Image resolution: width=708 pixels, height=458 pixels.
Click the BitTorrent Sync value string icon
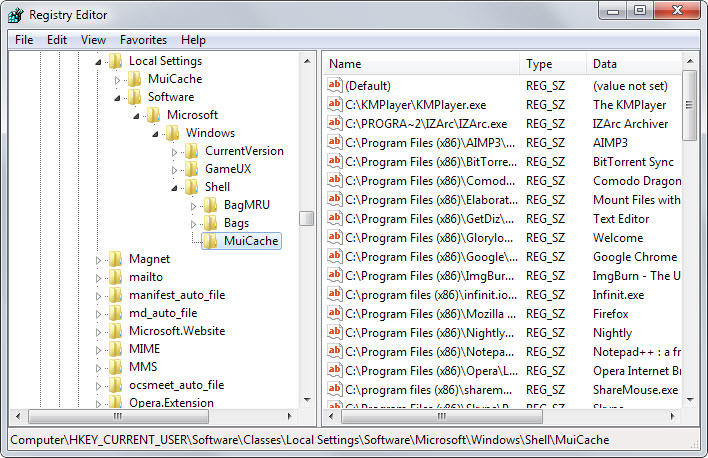(x=335, y=161)
